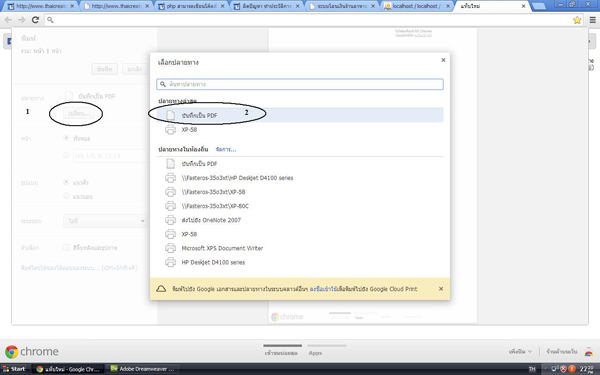Open the recently closed dropdown
This screenshot has height=375, width=600.
520,351
